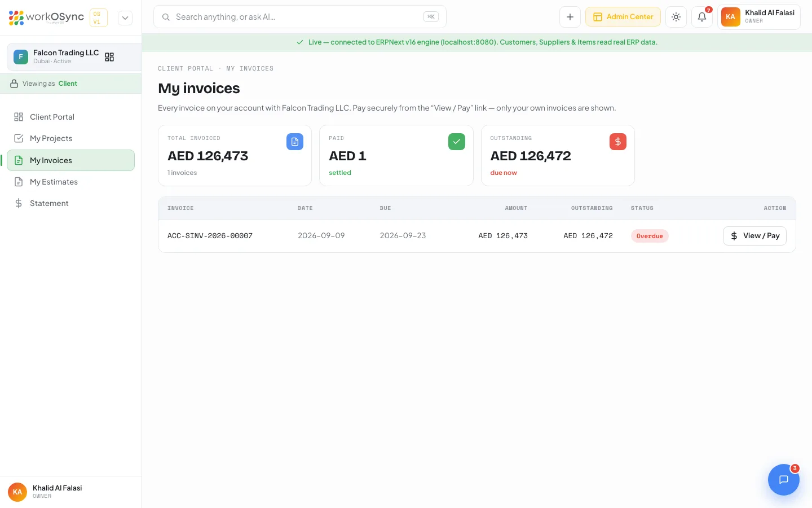This screenshot has width=812, height=508.
Task: Click the Live connected ERPNext status banner
Action: point(477,42)
